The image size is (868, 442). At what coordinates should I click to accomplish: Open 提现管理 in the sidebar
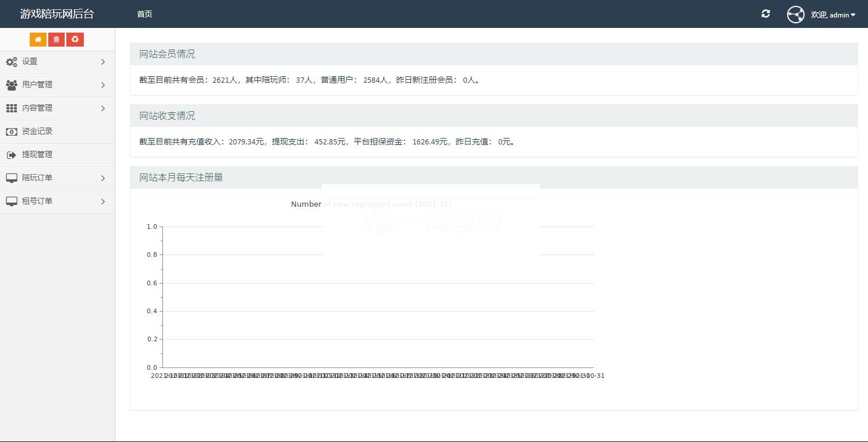[x=37, y=155]
